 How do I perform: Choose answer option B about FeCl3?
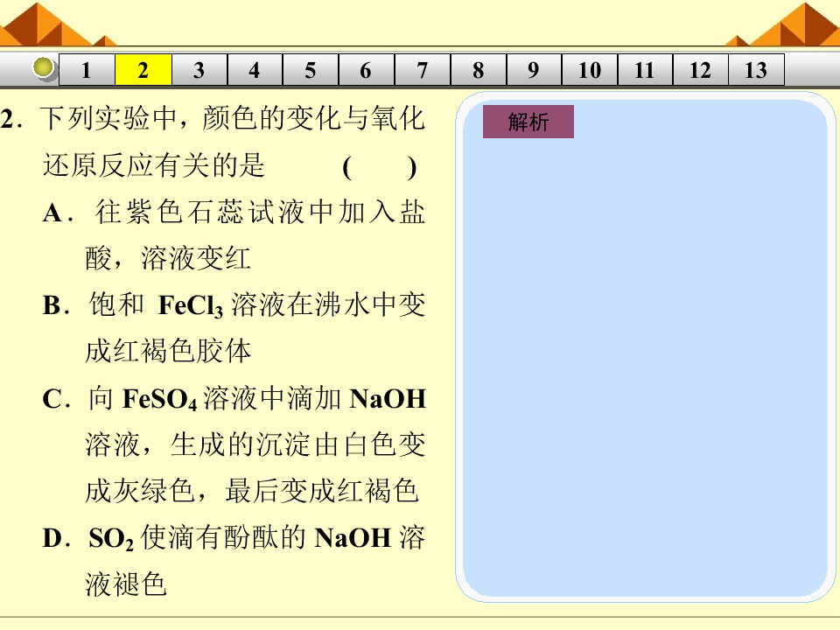point(234,328)
